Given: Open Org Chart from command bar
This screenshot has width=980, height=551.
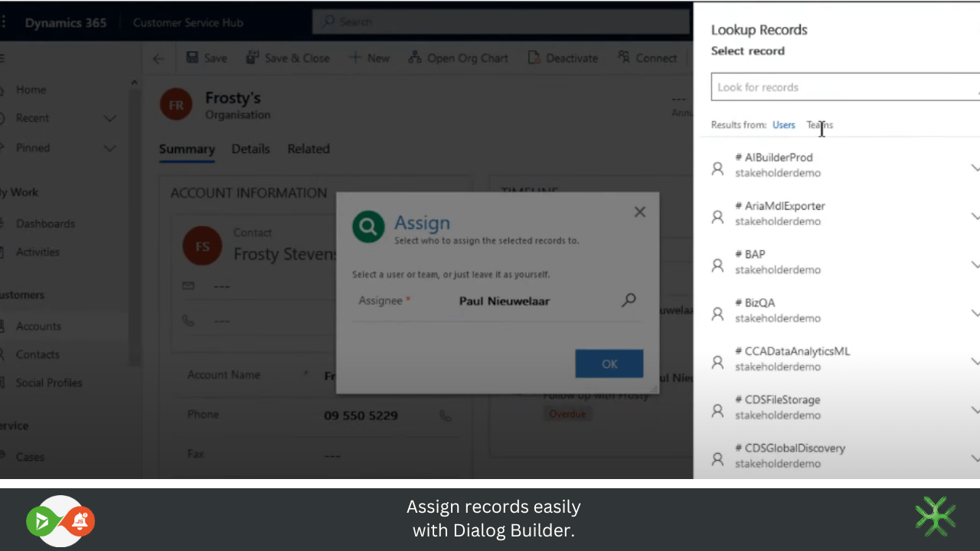Looking at the screenshot, I should pos(459,58).
